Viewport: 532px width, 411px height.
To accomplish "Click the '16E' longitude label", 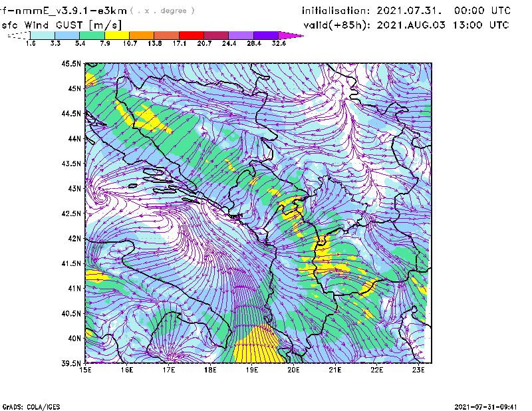I will tap(127, 370).
